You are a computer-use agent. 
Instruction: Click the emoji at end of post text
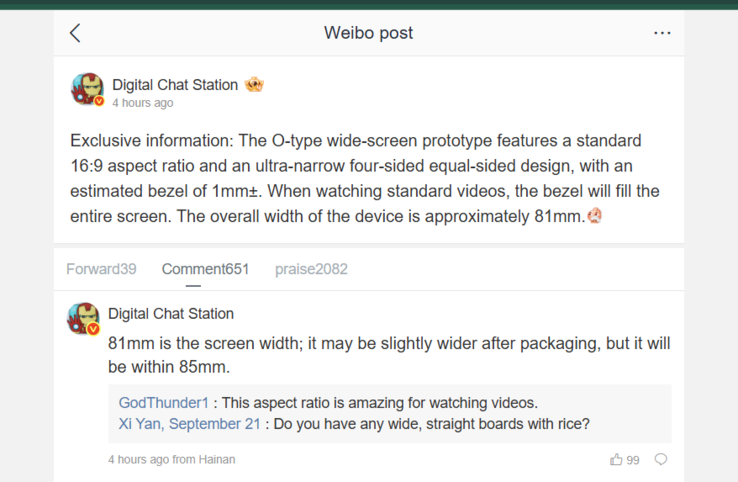pyautogui.click(x=594, y=216)
